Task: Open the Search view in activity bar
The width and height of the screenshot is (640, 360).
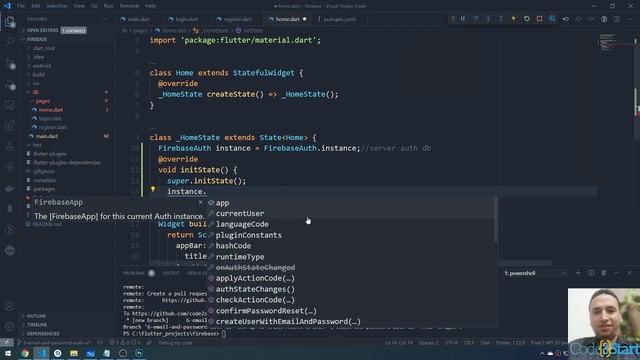Action: (10, 42)
